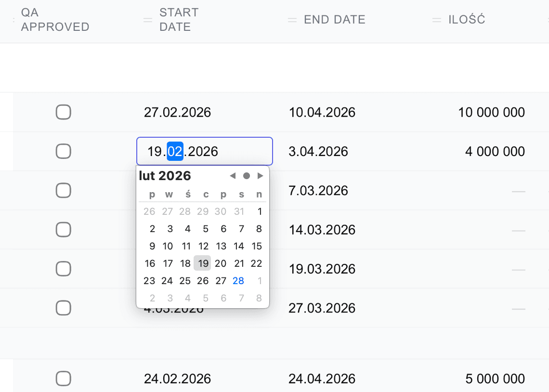Select day 28 highlighted in blue

click(238, 281)
